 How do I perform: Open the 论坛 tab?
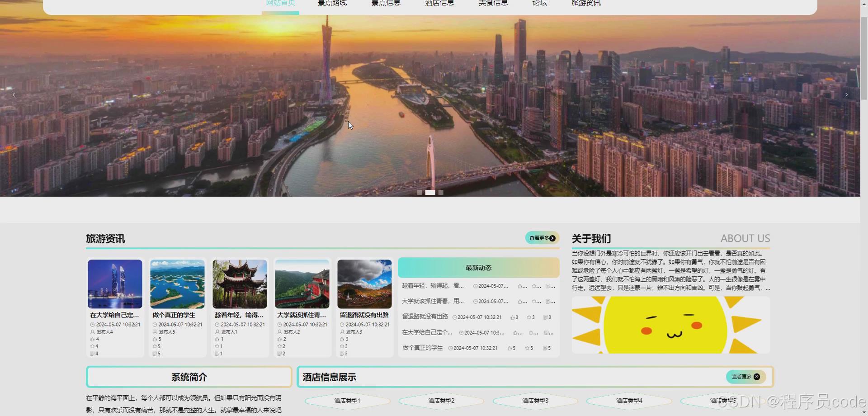539,4
